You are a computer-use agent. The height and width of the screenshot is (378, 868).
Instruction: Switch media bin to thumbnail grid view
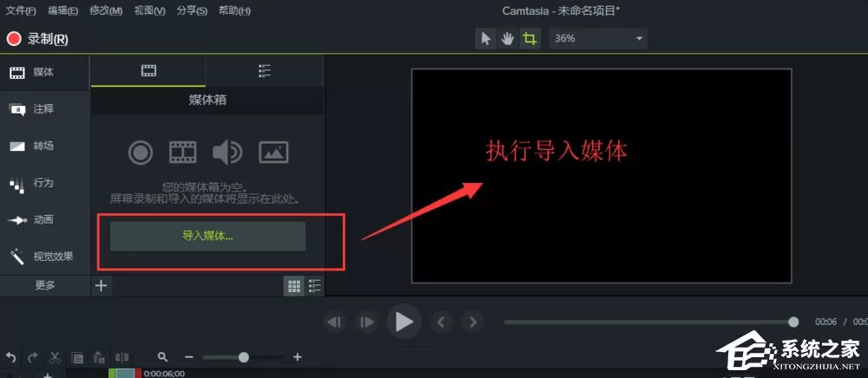[294, 286]
